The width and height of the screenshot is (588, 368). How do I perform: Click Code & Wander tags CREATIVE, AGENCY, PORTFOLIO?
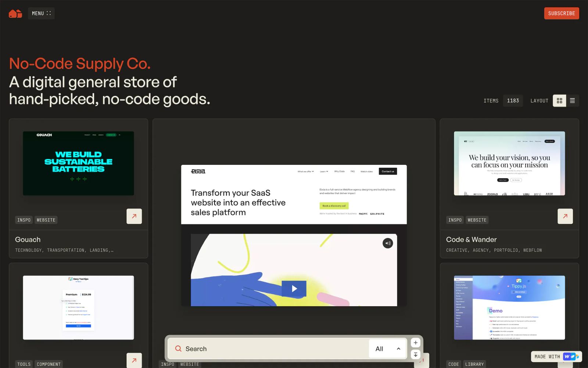tap(494, 250)
